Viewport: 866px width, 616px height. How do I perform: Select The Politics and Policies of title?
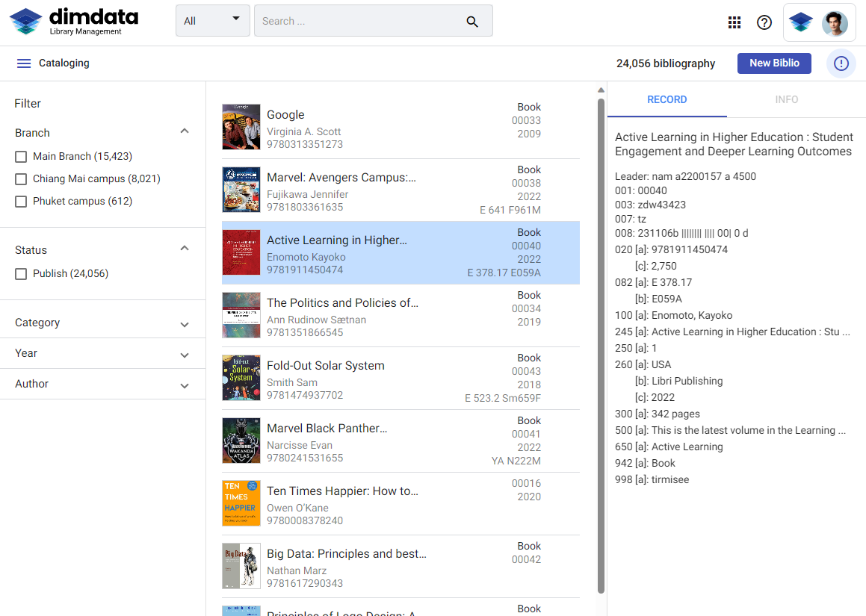click(x=342, y=303)
